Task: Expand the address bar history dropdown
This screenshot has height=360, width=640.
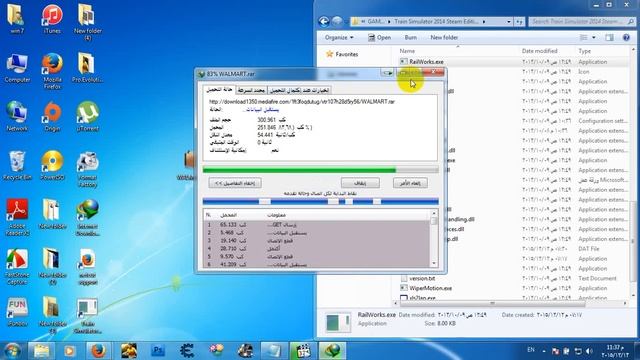Action: [x=509, y=21]
